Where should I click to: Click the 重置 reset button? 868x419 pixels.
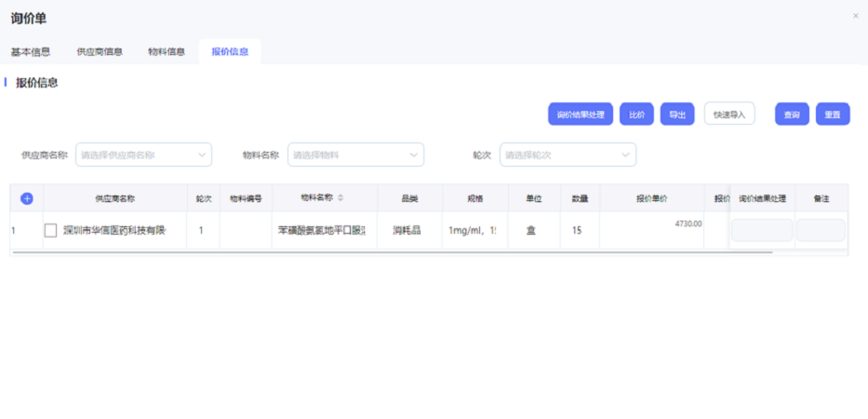point(833,115)
